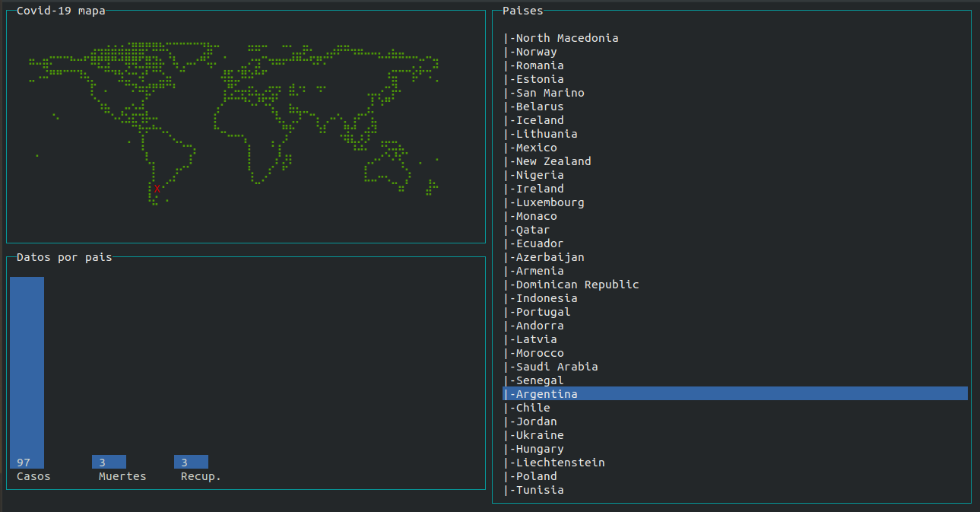Select North Macedonia at the list top
The width and height of the screenshot is (980, 512).
[x=564, y=37]
